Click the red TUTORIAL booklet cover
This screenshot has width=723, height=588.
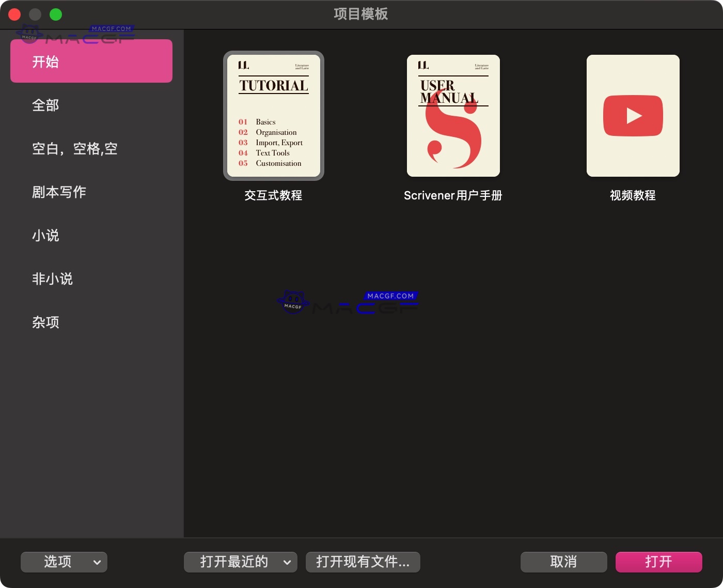(273, 86)
